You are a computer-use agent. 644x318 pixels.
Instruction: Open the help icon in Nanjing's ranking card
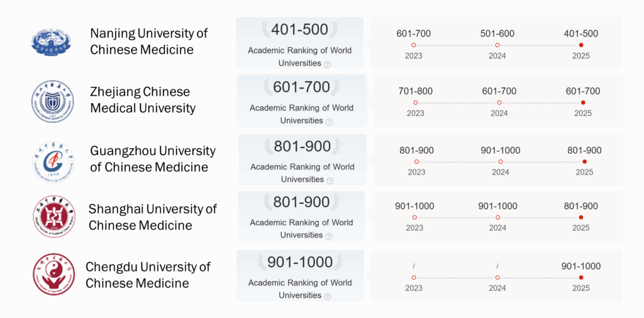(327, 64)
